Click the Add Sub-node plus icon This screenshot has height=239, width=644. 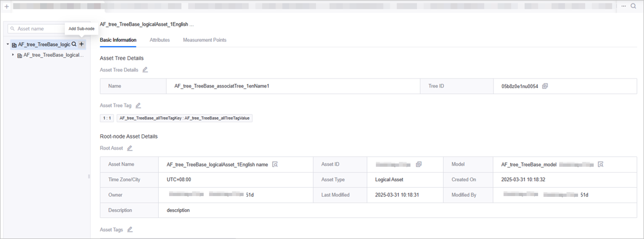82,44
